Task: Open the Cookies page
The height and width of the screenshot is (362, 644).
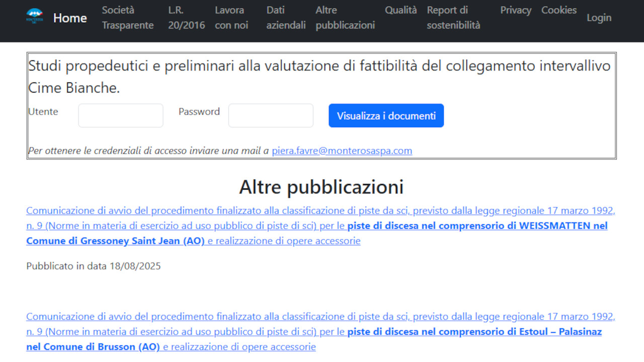Action: point(559,10)
